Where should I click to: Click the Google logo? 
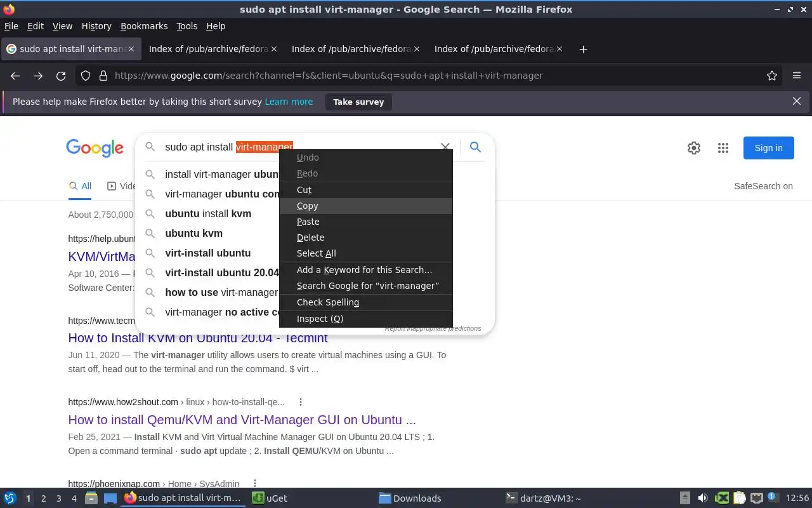click(95, 148)
